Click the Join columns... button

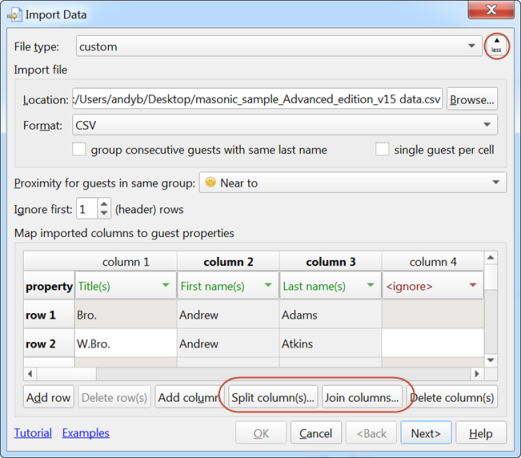click(x=362, y=397)
